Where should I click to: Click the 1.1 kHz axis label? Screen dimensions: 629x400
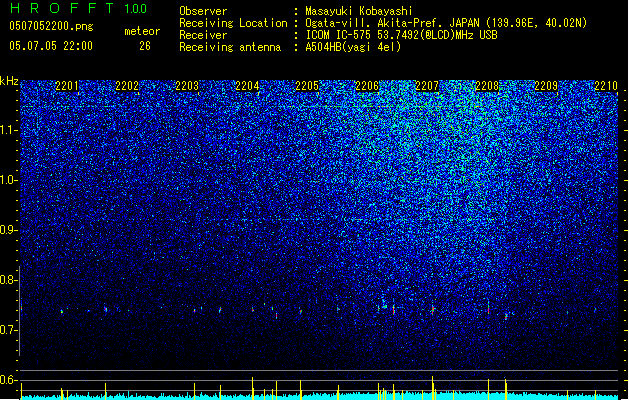9,130
